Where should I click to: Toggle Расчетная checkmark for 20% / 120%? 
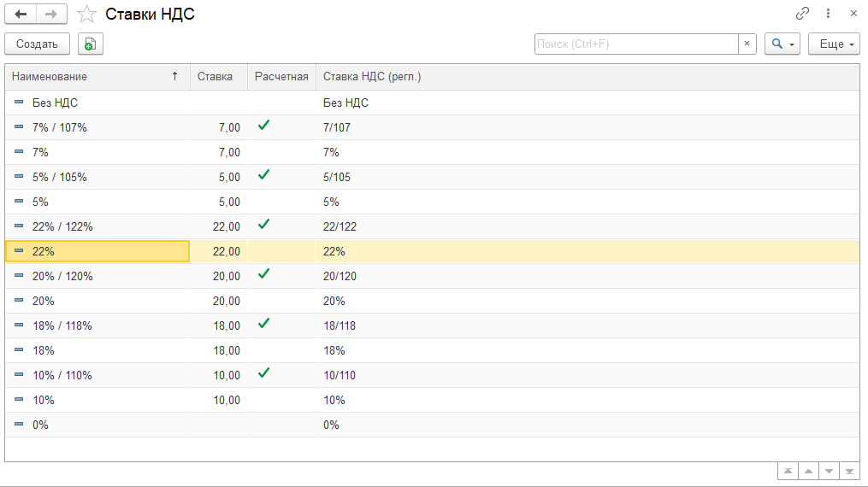pos(263,275)
